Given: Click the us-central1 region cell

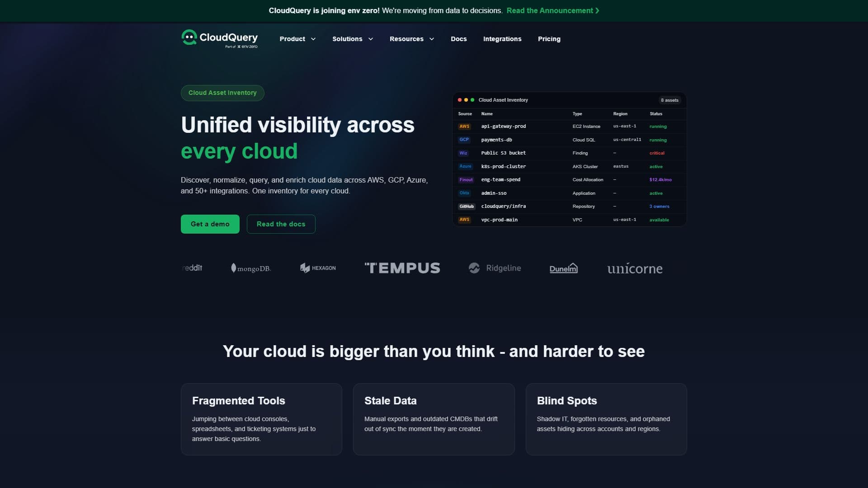Looking at the screenshot, I should [627, 140].
